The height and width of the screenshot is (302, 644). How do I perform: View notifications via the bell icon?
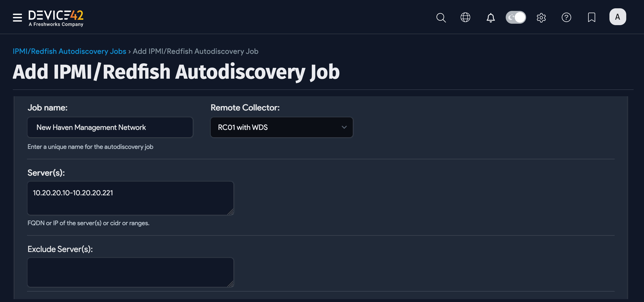(491, 17)
